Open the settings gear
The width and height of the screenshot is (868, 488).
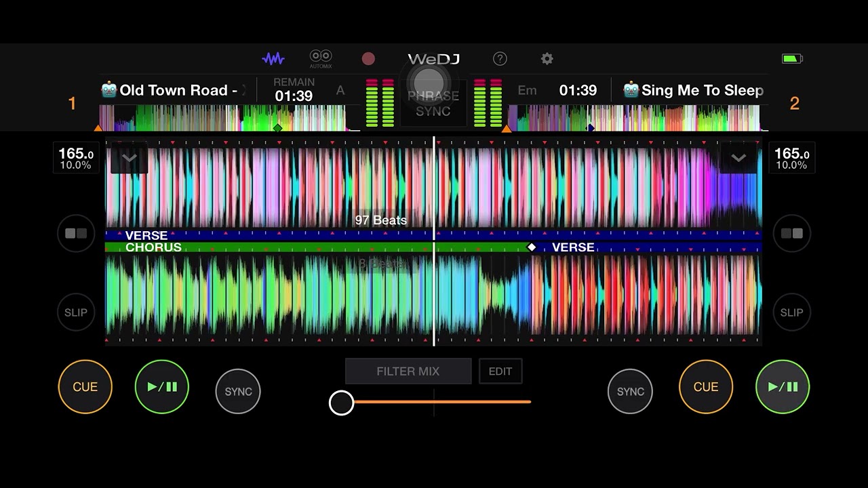(x=547, y=59)
